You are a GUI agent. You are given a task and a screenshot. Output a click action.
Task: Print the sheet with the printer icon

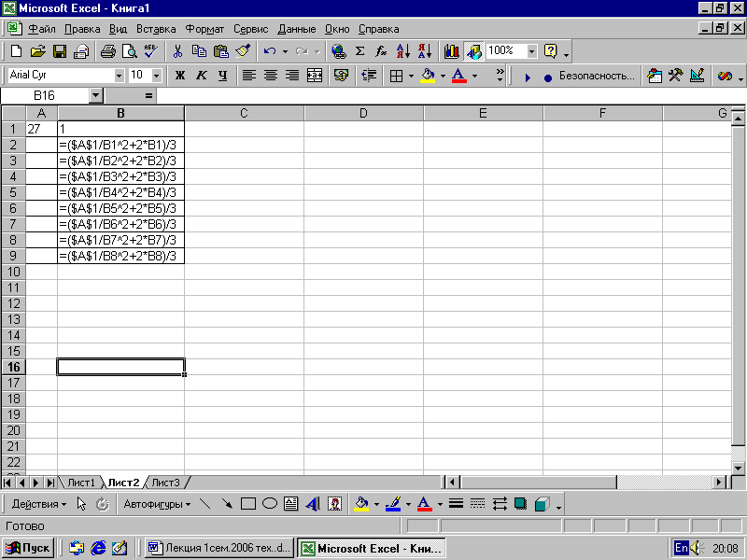click(x=107, y=51)
